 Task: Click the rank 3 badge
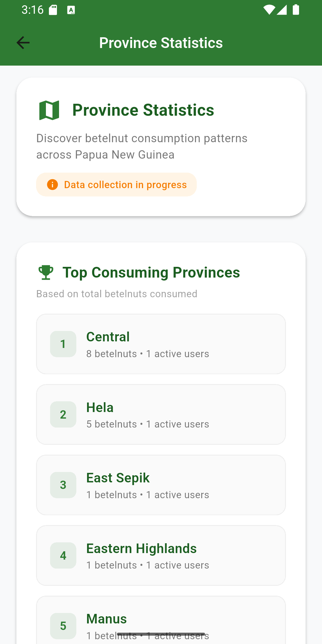coord(63,485)
